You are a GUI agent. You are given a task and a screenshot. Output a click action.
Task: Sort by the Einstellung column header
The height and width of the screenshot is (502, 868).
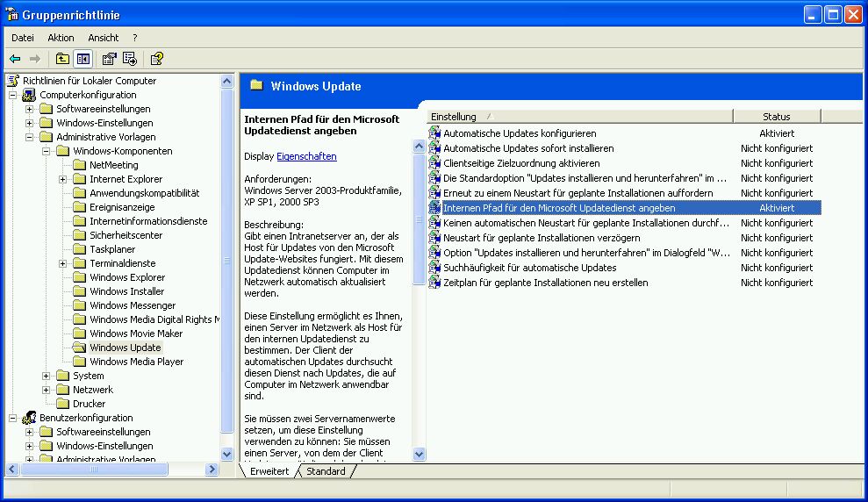tap(579, 116)
